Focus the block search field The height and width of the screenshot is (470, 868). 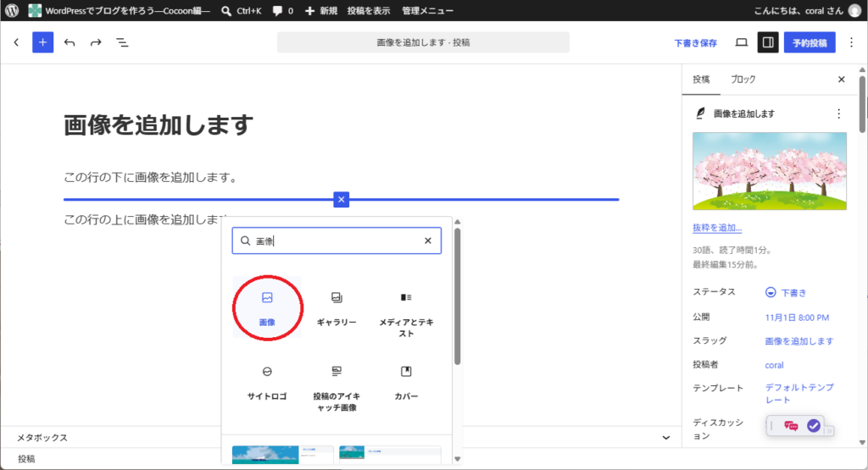[x=337, y=241]
